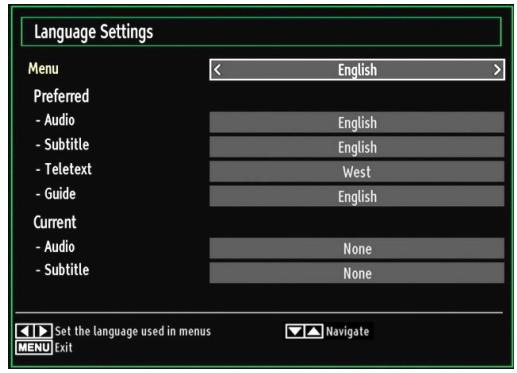
Task: Open Current Audio value None
Action: pyautogui.click(x=357, y=248)
